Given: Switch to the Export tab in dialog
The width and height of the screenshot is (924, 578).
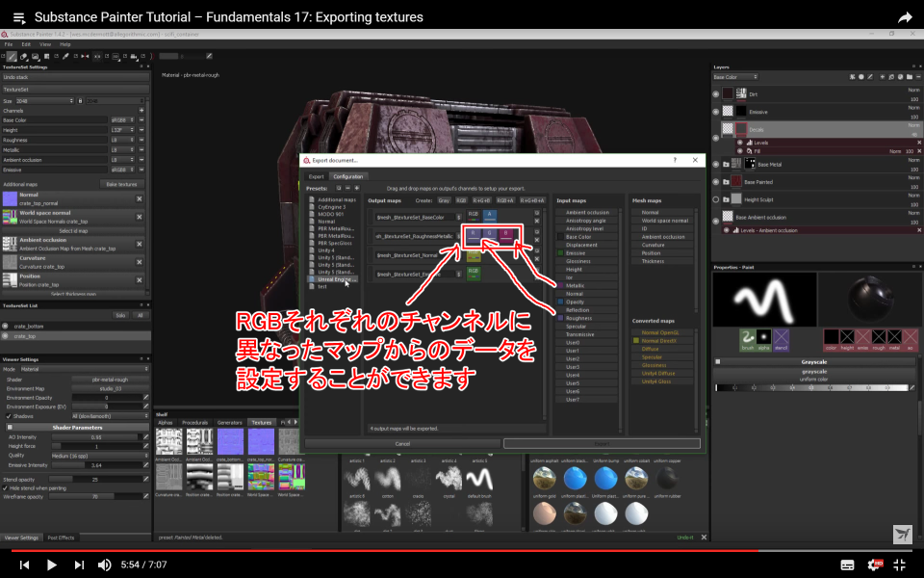Looking at the screenshot, I should [317, 176].
